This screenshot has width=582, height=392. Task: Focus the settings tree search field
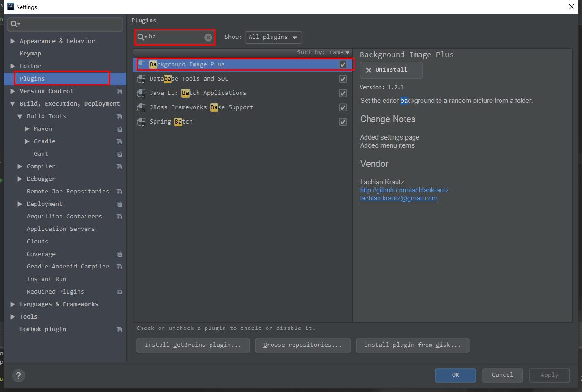(65, 24)
